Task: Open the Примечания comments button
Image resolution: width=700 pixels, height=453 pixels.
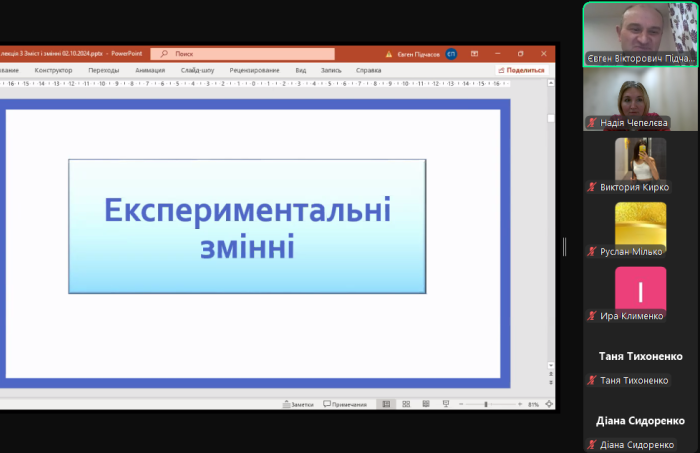Action: [345, 404]
